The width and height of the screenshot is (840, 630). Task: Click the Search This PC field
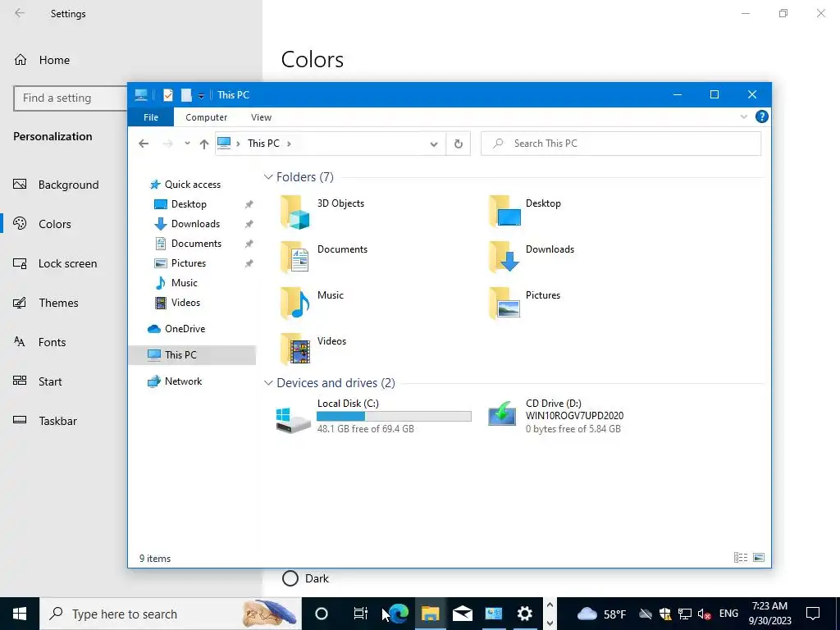tap(621, 144)
